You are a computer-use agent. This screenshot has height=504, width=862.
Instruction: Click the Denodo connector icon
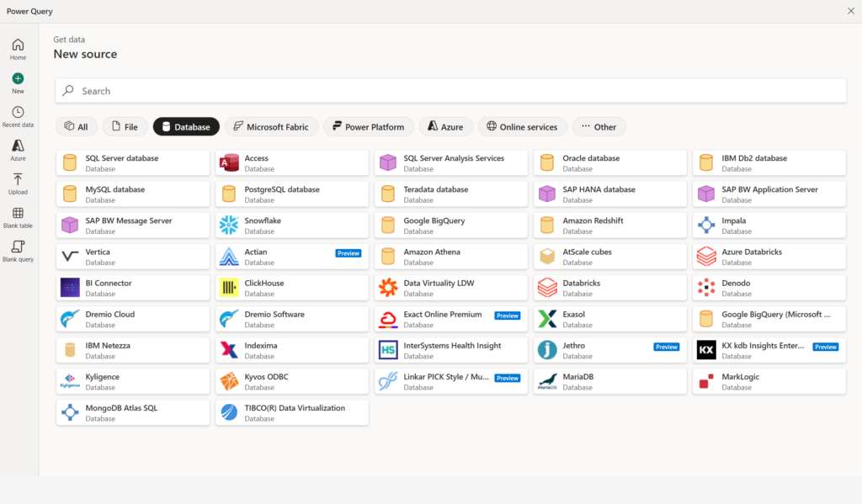tap(706, 288)
